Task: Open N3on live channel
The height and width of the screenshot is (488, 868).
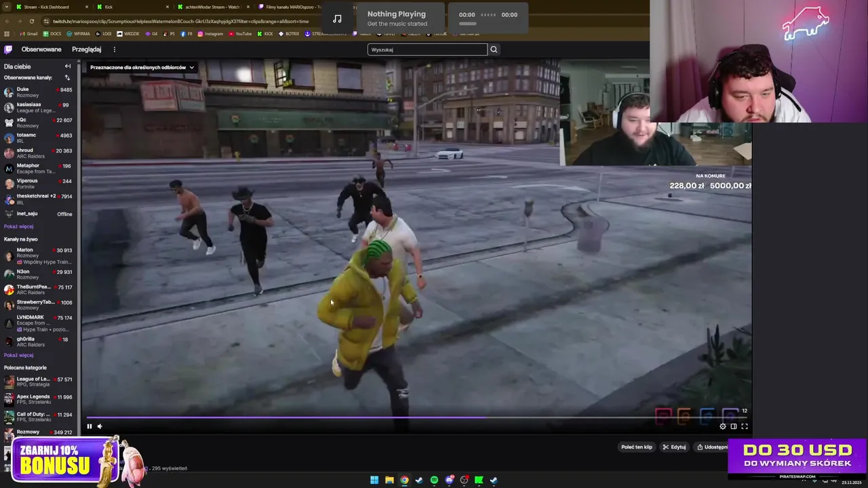Action: pyautogui.click(x=38, y=274)
